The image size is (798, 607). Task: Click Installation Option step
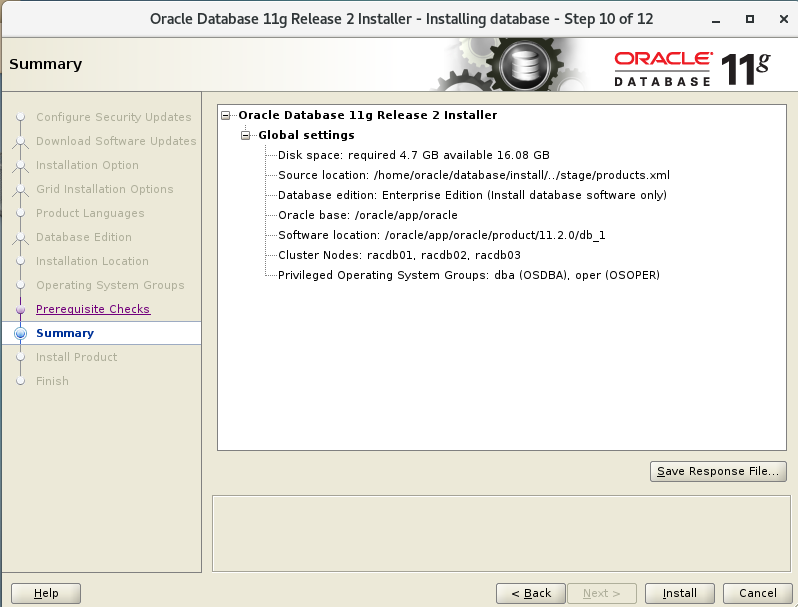[x=87, y=165]
